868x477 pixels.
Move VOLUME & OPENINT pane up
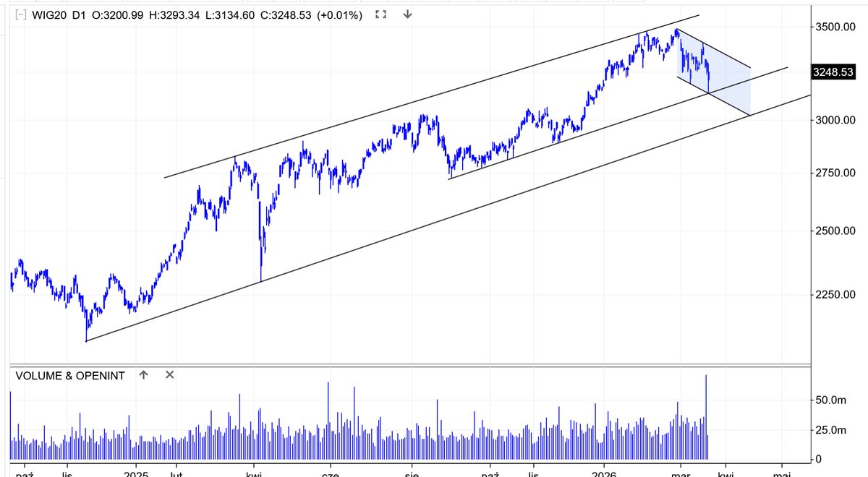(143, 374)
